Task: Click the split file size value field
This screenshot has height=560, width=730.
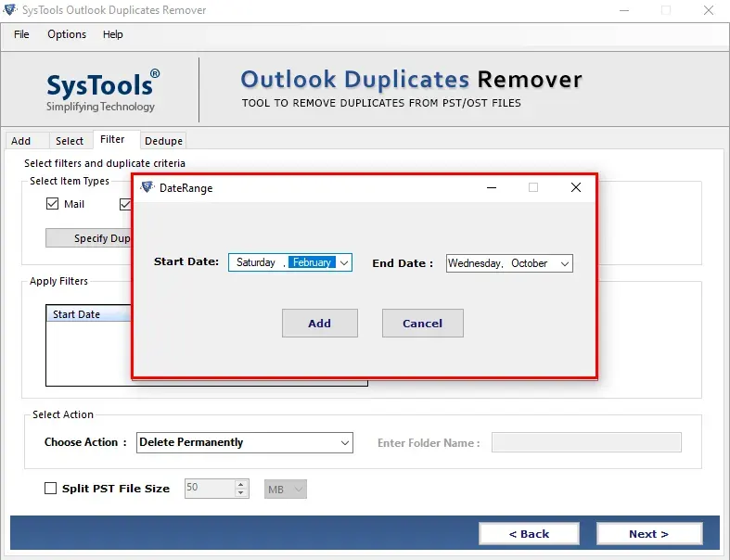Action: coord(210,489)
